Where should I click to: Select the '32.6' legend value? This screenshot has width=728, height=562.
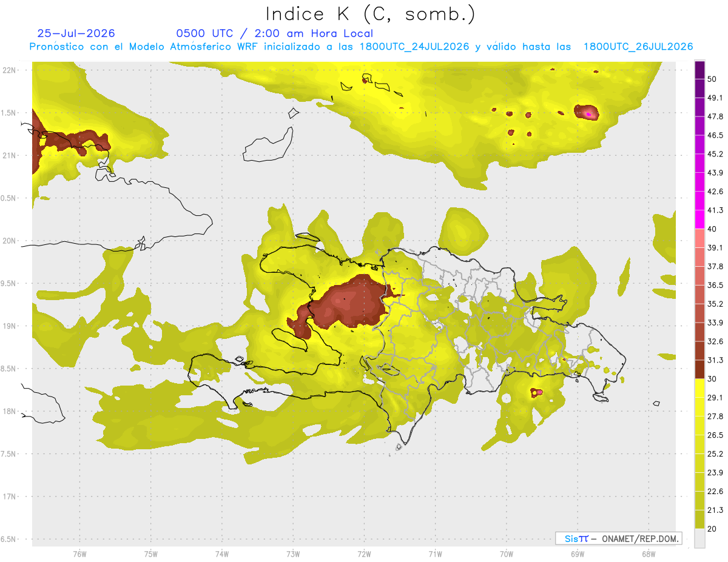(715, 341)
